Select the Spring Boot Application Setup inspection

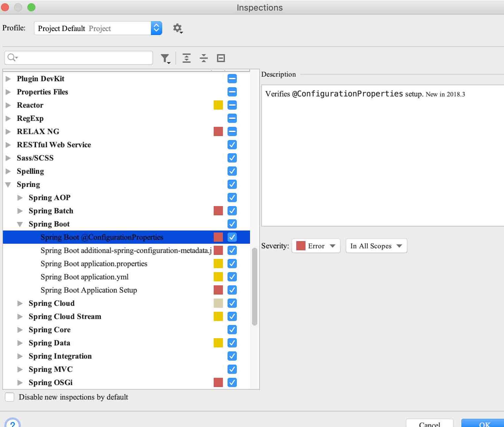coord(89,290)
